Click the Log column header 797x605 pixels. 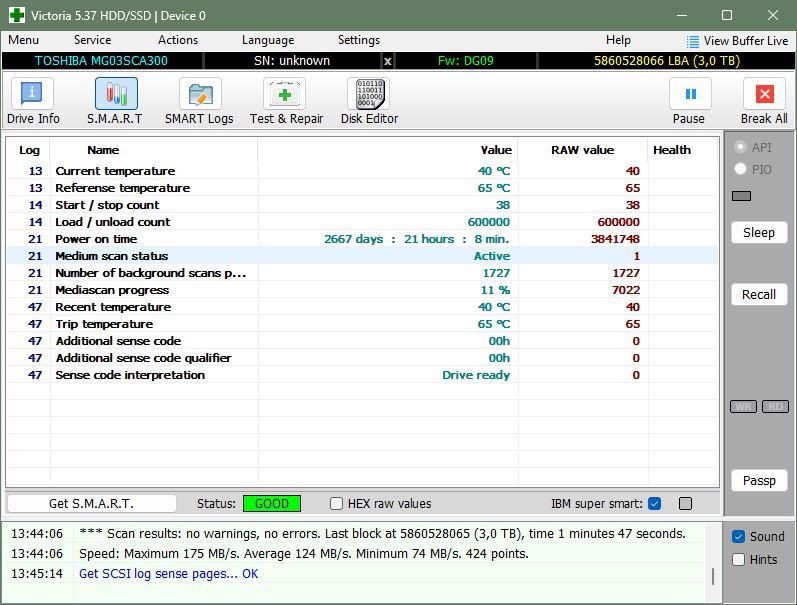29,150
